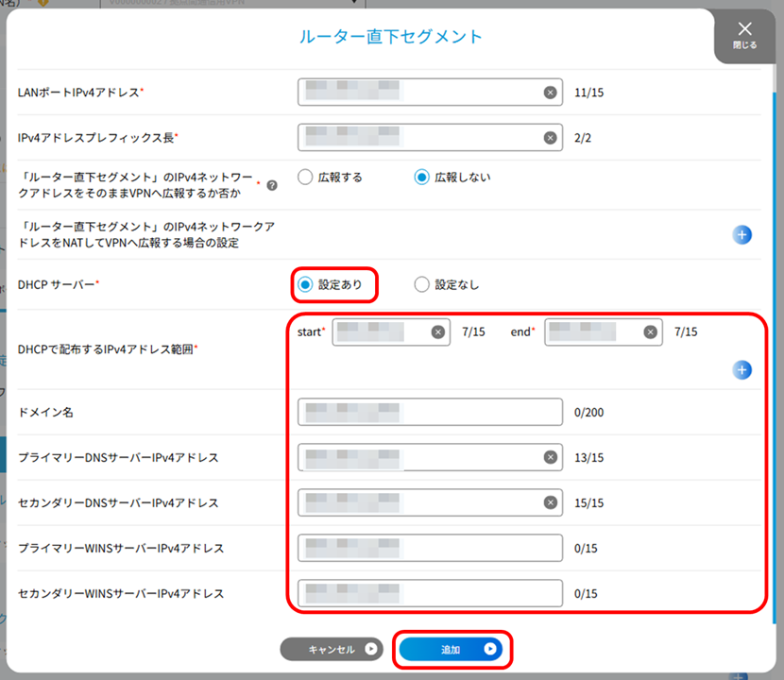The height and width of the screenshot is (680, 784).
Task: Clear the DHCP start address field
Action: point(438,332)
